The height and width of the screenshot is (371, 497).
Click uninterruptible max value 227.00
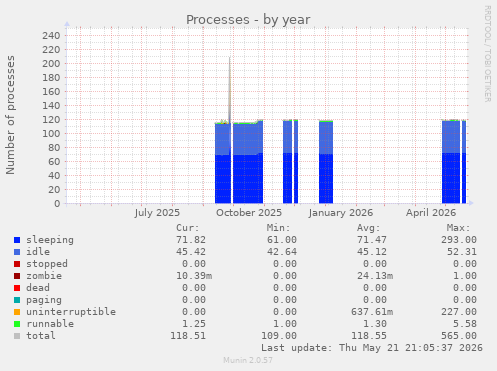(x=459, y=312)
